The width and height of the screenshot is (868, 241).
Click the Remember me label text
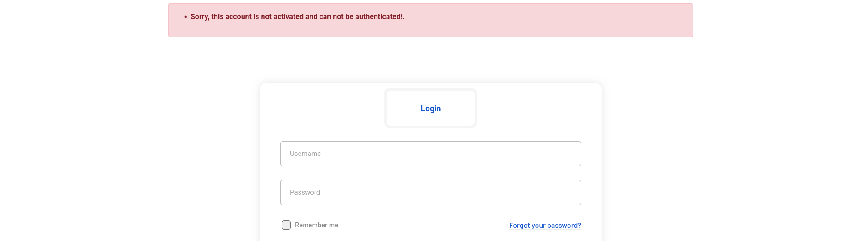(316, 225)
